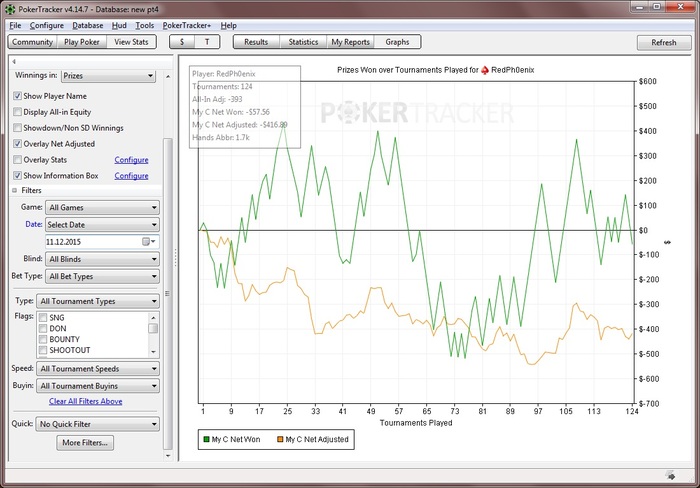Click the spade icon beside RedPh0enix
700x488 pixels.
[484, 70]
